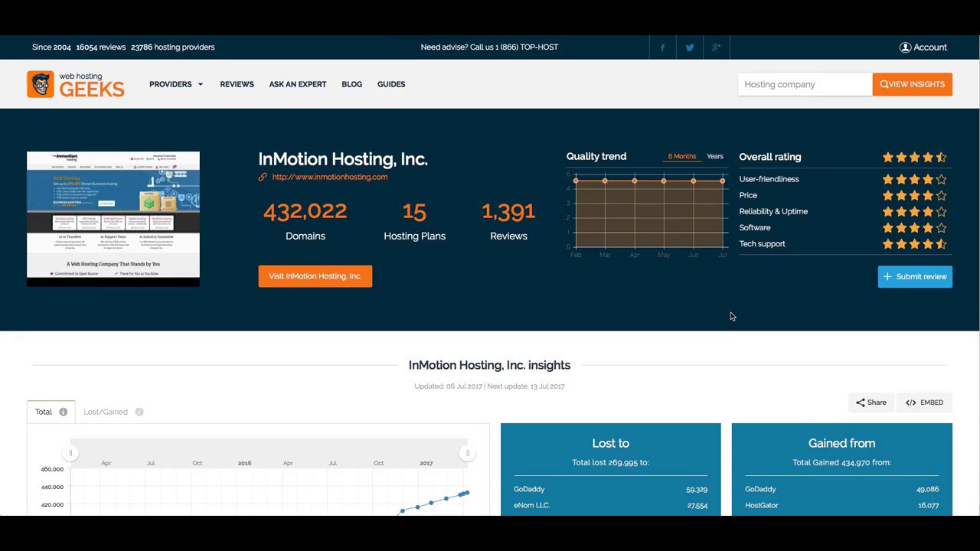Click the Overall rating stars
This screenshot has height=551, width=980.
[914, 157]
